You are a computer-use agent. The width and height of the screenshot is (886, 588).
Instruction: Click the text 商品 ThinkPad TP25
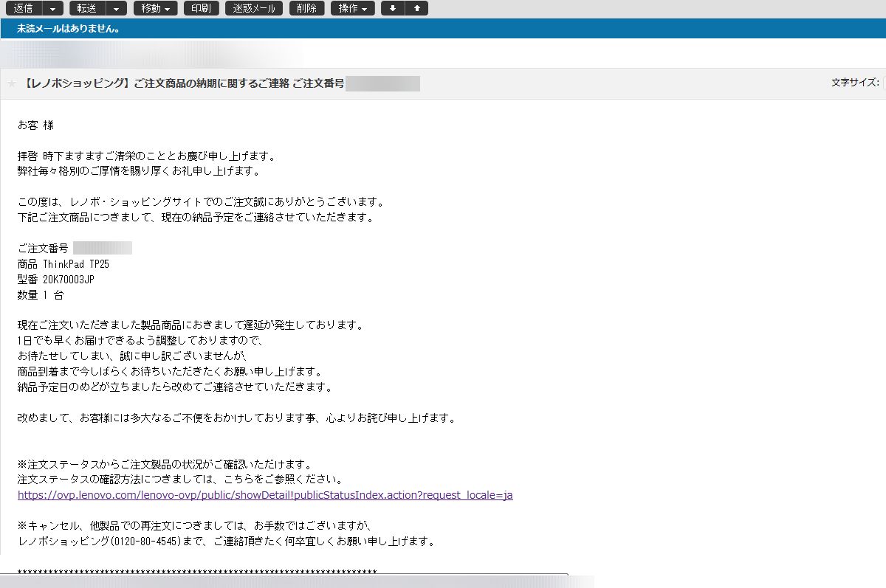click(63, 264)
